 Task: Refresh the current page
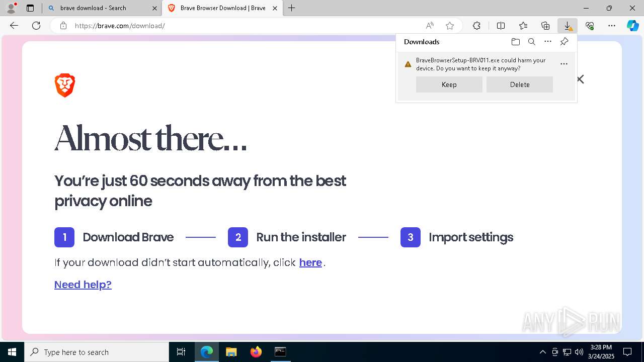[36, 26]
